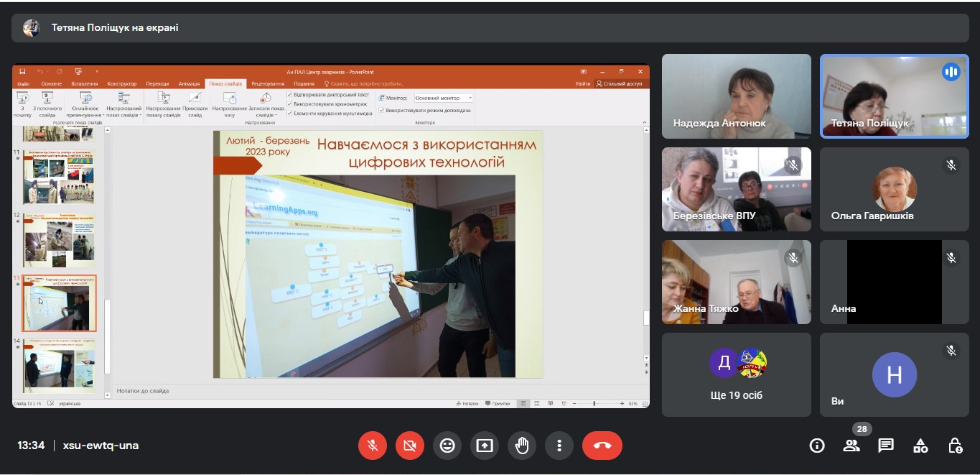This screenshot has width=980, height=475.
Task: Toggle 'Відтворювати дикторський текст' checkbox
Action: click(x=289, y=94)
